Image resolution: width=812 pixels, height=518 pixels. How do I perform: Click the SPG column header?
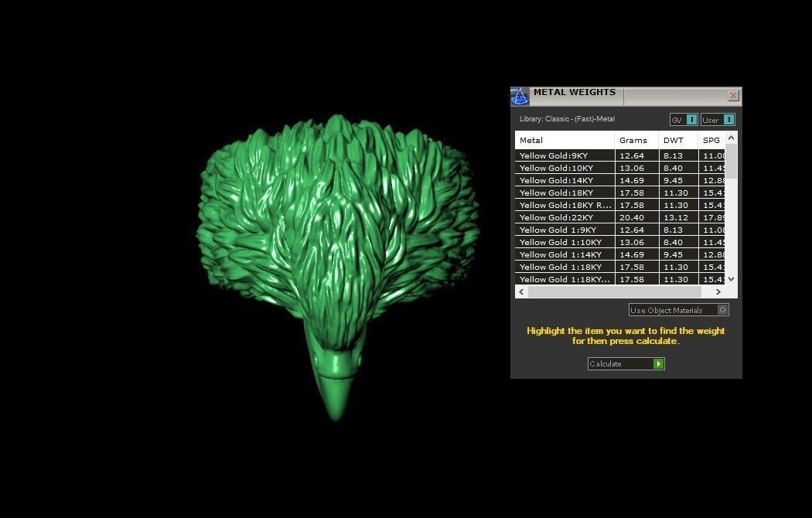(711, 140)
